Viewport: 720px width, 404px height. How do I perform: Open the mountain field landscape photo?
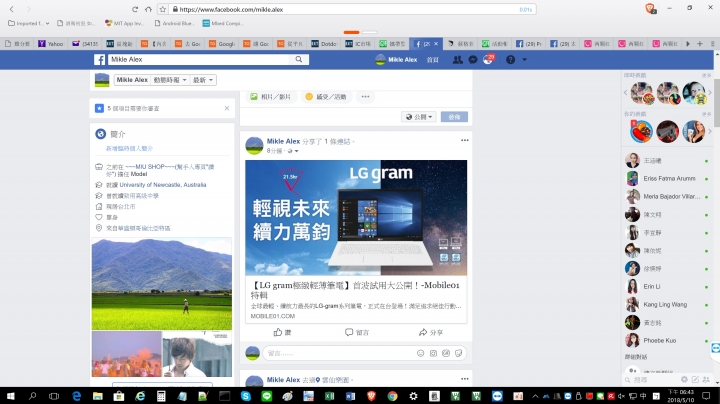(x=162, y=284)
